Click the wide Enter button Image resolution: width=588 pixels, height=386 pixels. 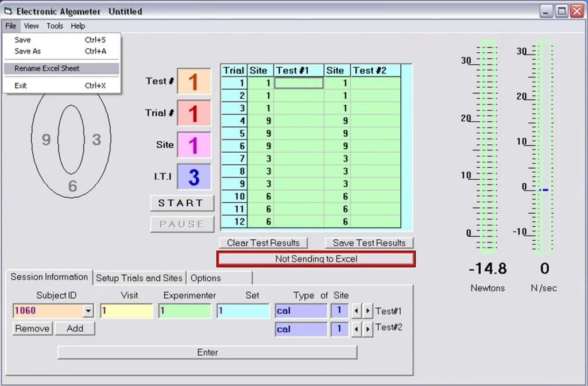(207, 352)
